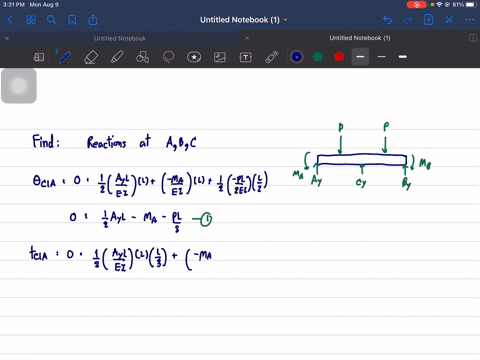
Task: Close the Untitled Notebook tab
Action: (x=7, y=38)
